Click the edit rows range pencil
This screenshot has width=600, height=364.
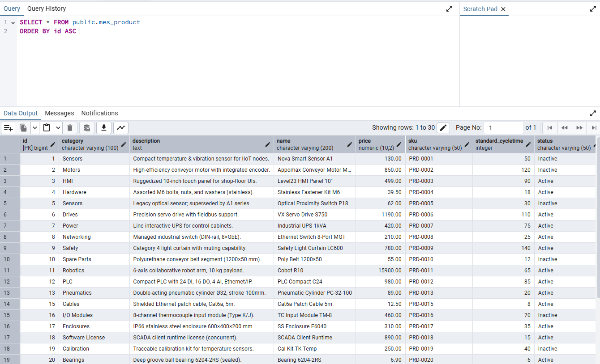[x=443, y=128]
